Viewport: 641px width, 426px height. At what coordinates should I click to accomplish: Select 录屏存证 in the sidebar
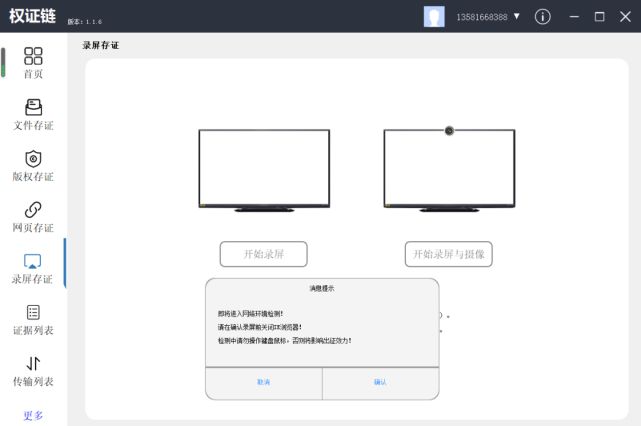tap(33, 268)
